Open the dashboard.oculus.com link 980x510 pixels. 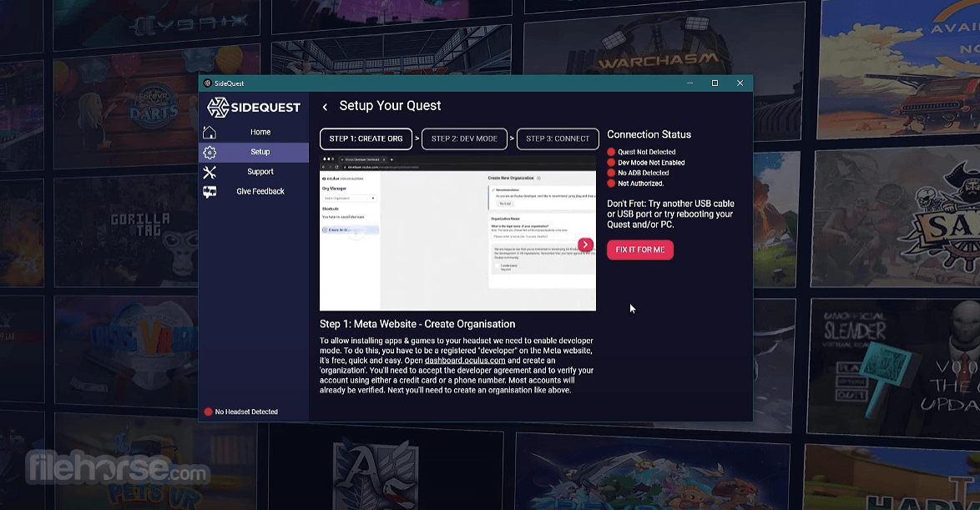tap(465, 361)
